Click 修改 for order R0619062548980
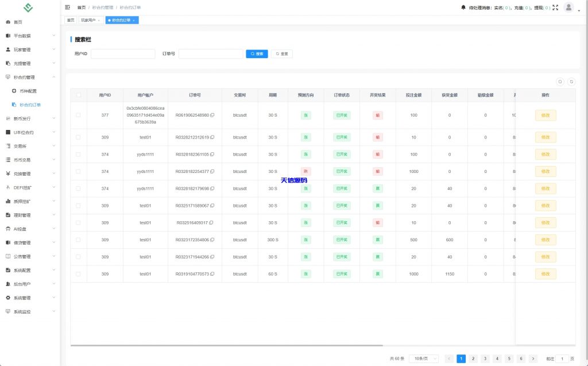The height and width of the screenshot is (366, 588). click(546, 115)
